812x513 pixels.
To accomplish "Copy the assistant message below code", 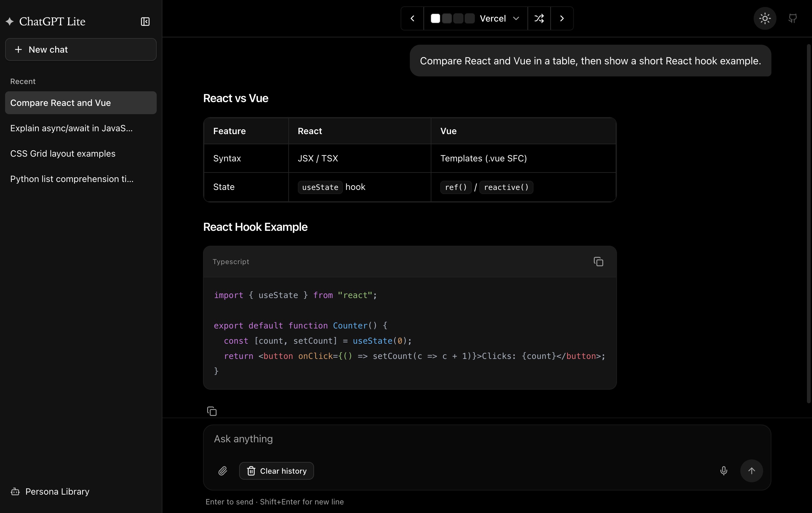I will [212, 411].
